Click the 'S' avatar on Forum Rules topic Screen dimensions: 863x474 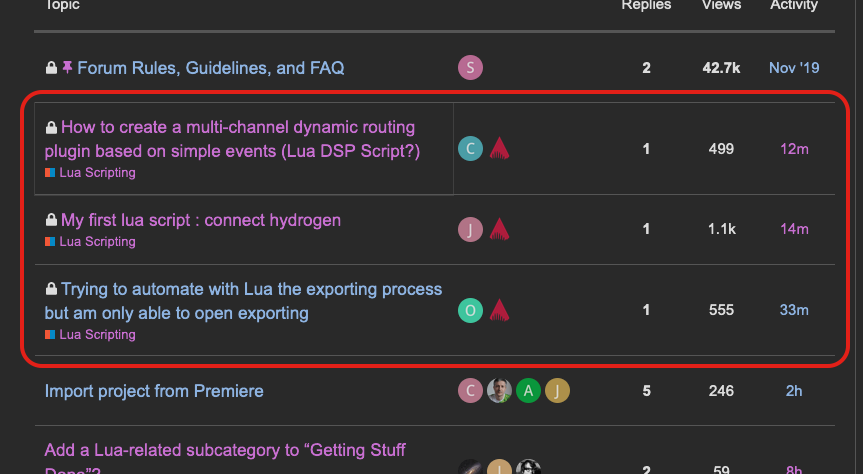coord(470,68)
